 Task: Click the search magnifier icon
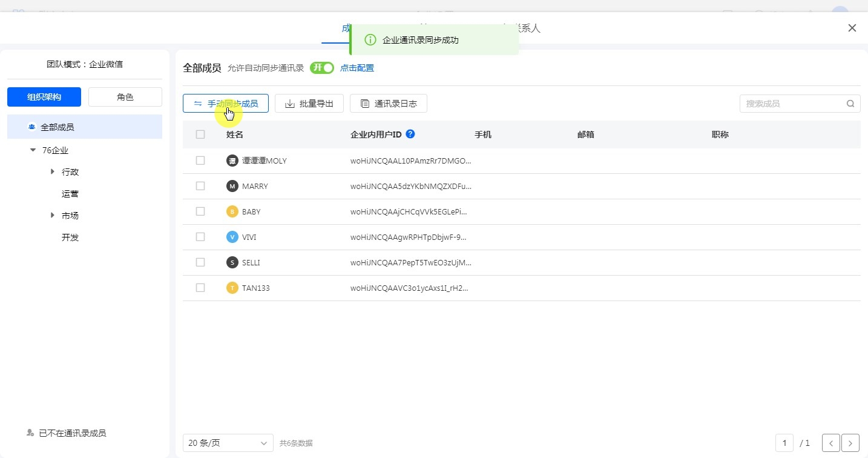850,104
